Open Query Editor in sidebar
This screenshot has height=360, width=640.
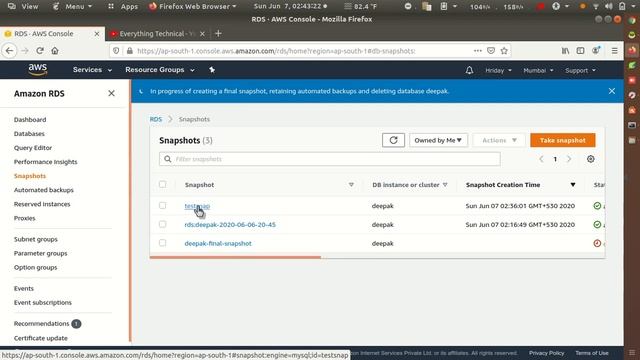click(x=33, y=148)
